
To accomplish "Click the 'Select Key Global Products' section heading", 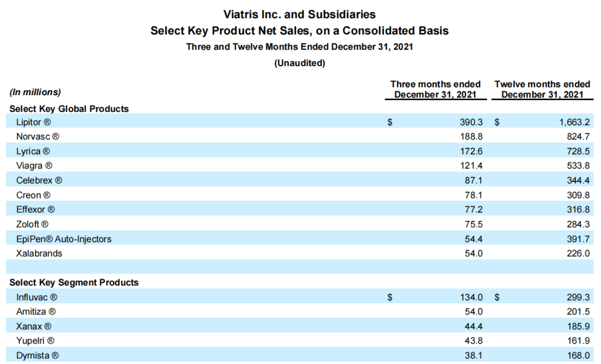I will pyautogui.click(x=69, y=109).
